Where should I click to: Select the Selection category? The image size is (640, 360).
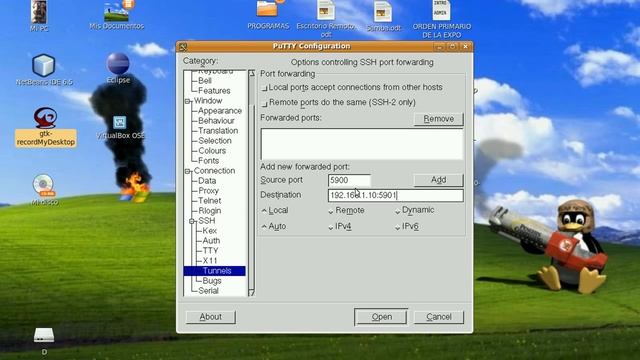tap(215, 141)
